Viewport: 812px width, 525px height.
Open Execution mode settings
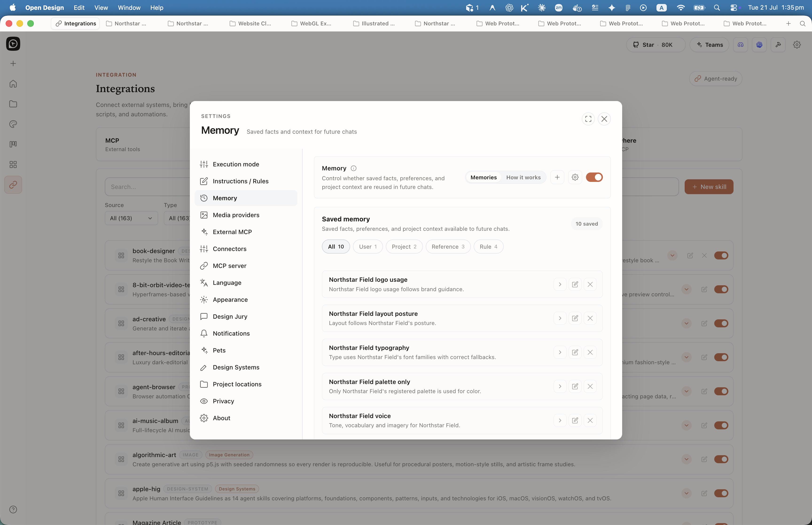pos(246,164)
